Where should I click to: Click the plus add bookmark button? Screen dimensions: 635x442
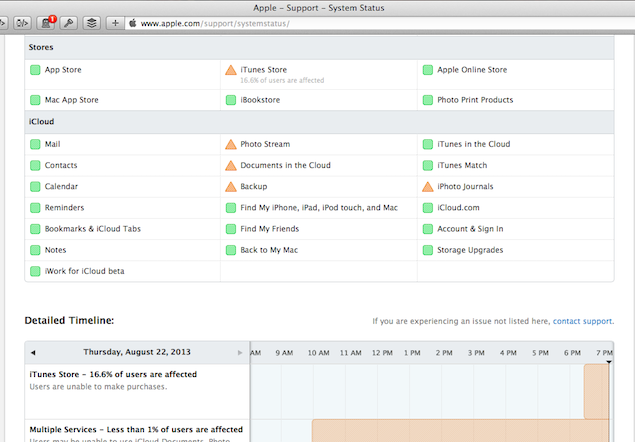115,23
